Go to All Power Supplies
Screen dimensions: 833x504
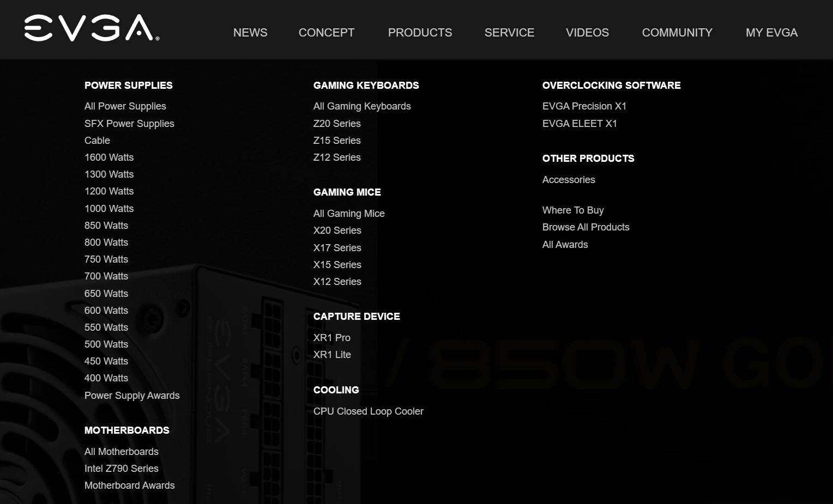tap(125, 106)
